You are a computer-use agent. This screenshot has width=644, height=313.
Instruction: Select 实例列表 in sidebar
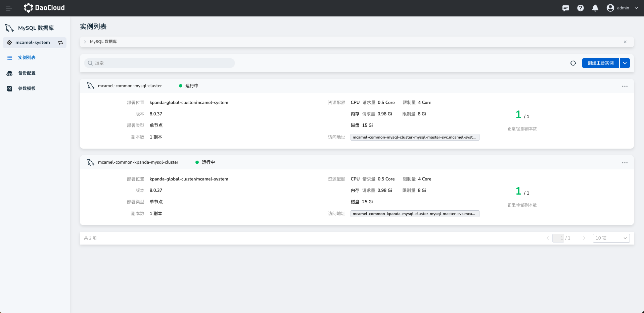tap(27, 58)
